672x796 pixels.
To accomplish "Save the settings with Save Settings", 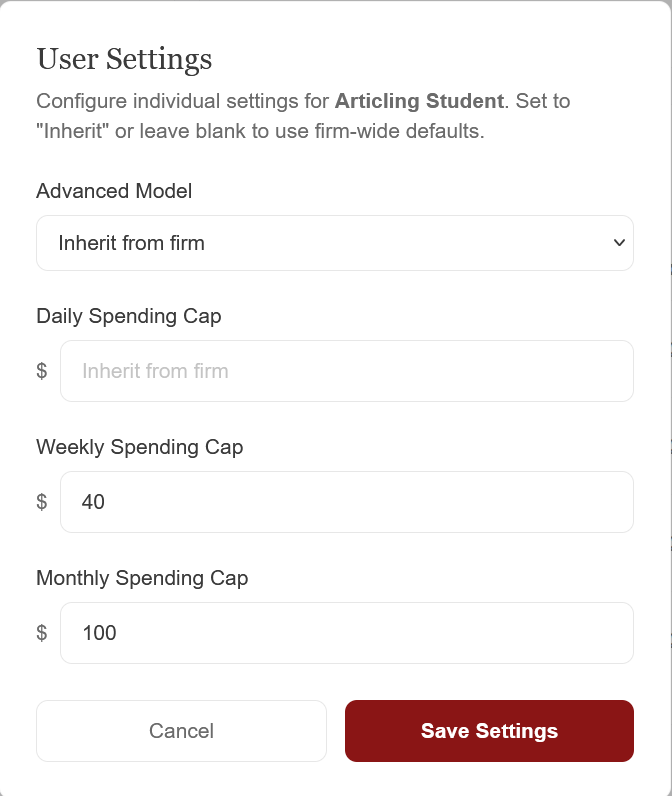I will 489,731.
